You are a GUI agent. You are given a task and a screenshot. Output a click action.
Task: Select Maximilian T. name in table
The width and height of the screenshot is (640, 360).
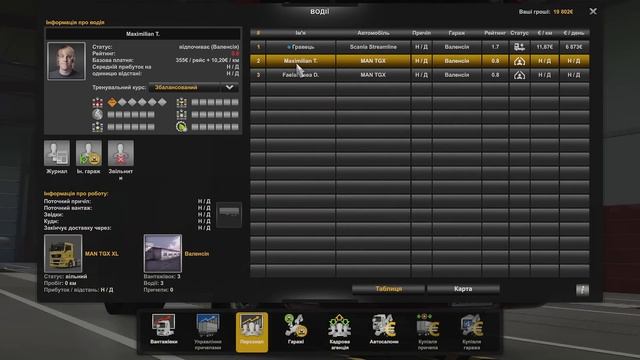tap(300, 61)
